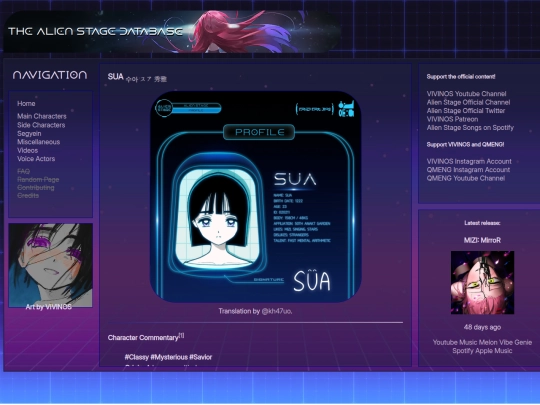
Task: Open the Segyein page
Action: point(29,134)
